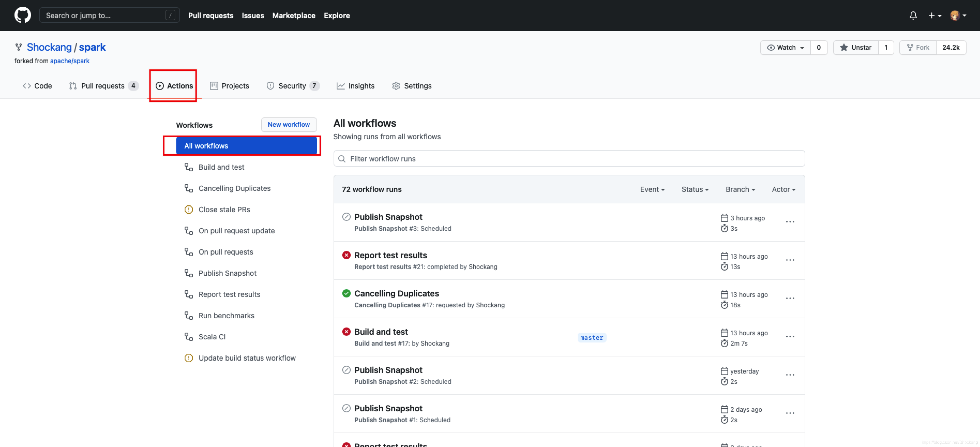Click the New workflow button
The width and height of the screenshot is (980, 447).
click(289, 124)
